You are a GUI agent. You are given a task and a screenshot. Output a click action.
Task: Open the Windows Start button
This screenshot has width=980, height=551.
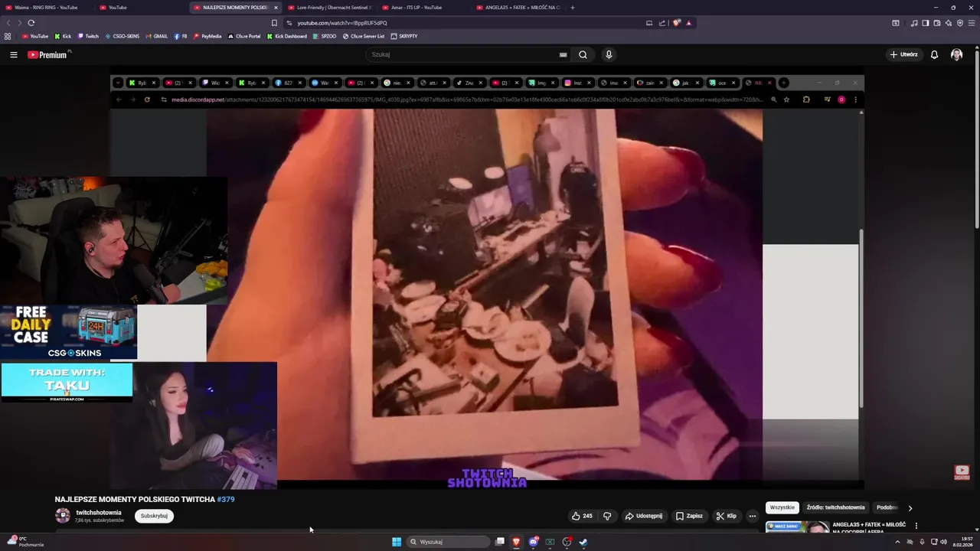(x=397, y=542)
